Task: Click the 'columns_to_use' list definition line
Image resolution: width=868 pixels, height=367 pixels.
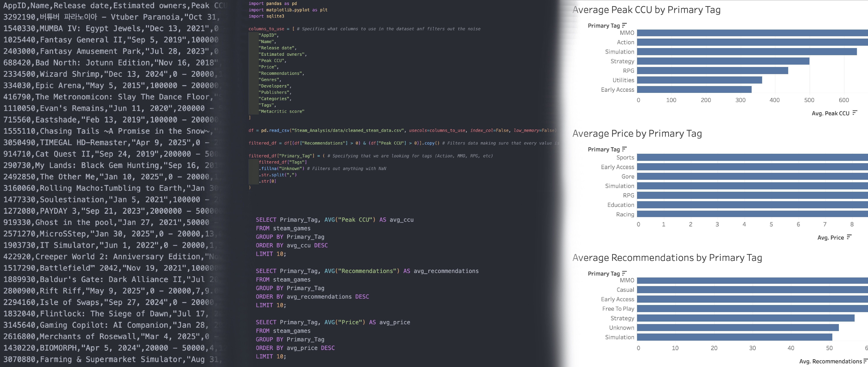Action: (x=364, y=29)
